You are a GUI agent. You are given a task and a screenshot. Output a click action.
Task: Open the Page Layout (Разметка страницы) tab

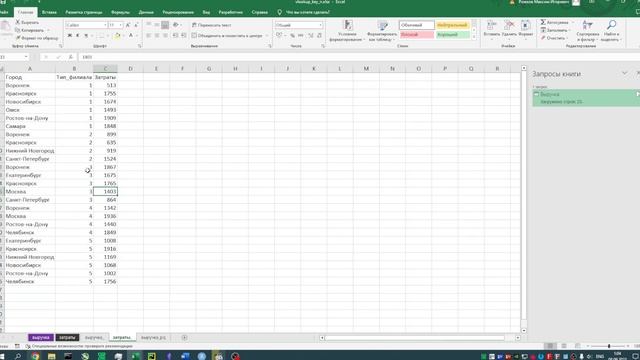click(x=84, y=12)
